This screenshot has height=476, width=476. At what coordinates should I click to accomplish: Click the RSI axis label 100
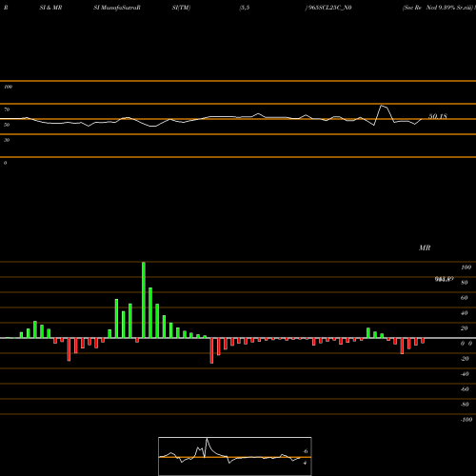pos(9,87)
